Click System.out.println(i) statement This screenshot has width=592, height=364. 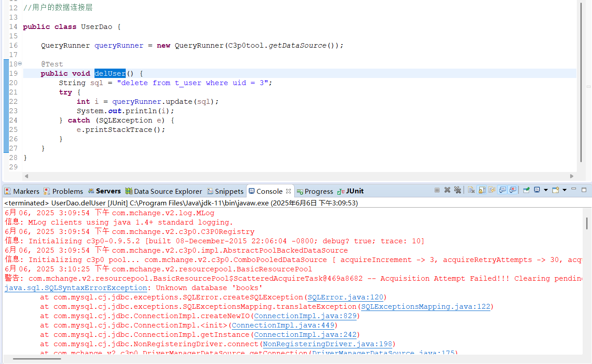[x=125, y=111]
